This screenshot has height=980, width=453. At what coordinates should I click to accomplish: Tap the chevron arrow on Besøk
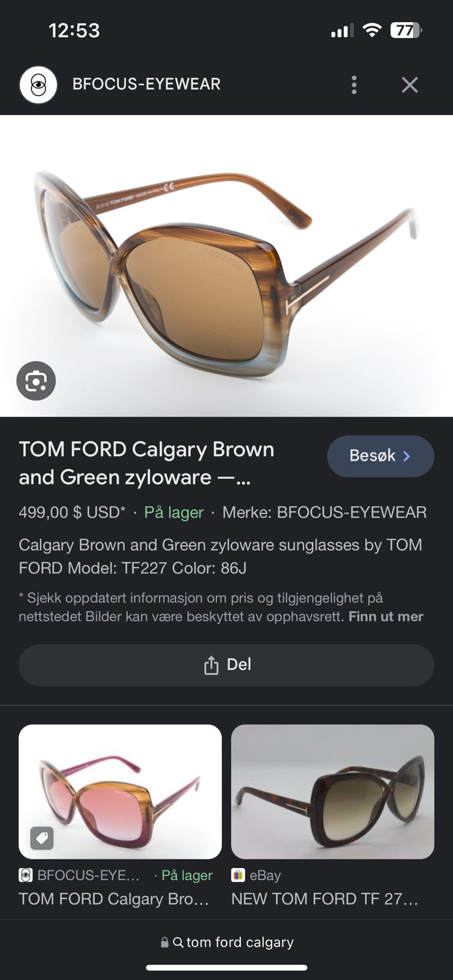(406, 456)
